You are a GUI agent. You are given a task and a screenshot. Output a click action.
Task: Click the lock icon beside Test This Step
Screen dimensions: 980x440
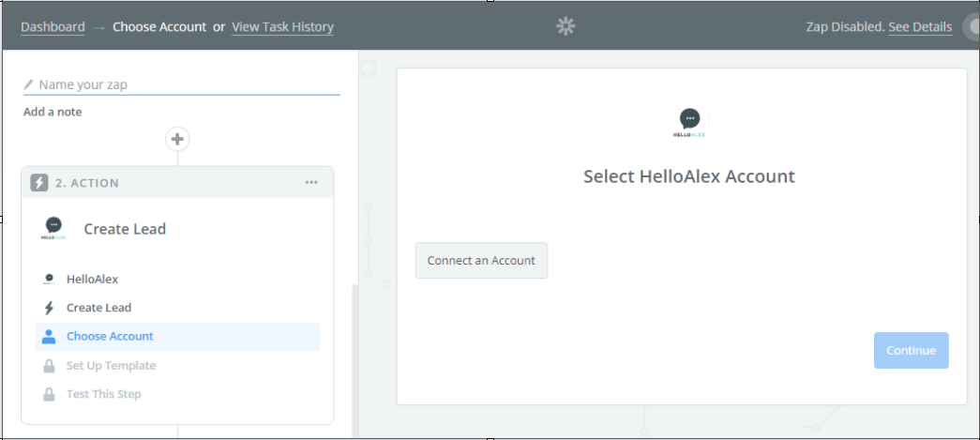coord(49,394)
